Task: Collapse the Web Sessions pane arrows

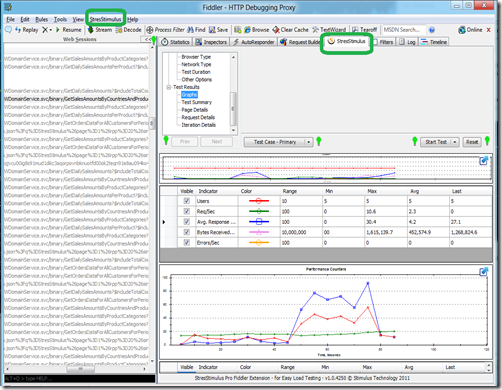Action: 147,39
